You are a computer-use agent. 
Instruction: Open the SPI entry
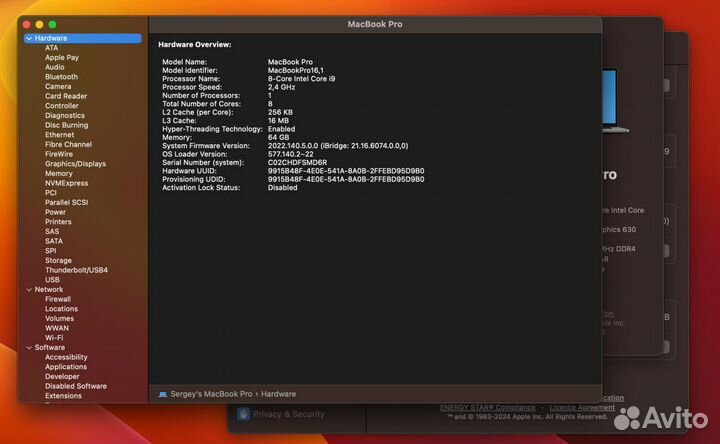tap(51, 251)
